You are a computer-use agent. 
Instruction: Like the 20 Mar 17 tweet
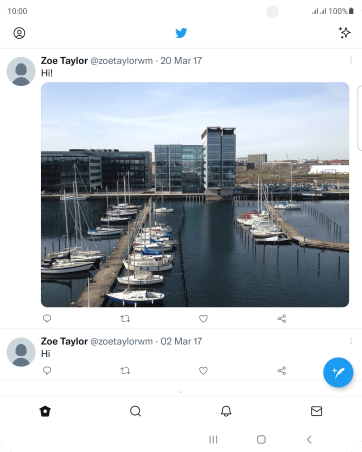[x=203, y=319]
